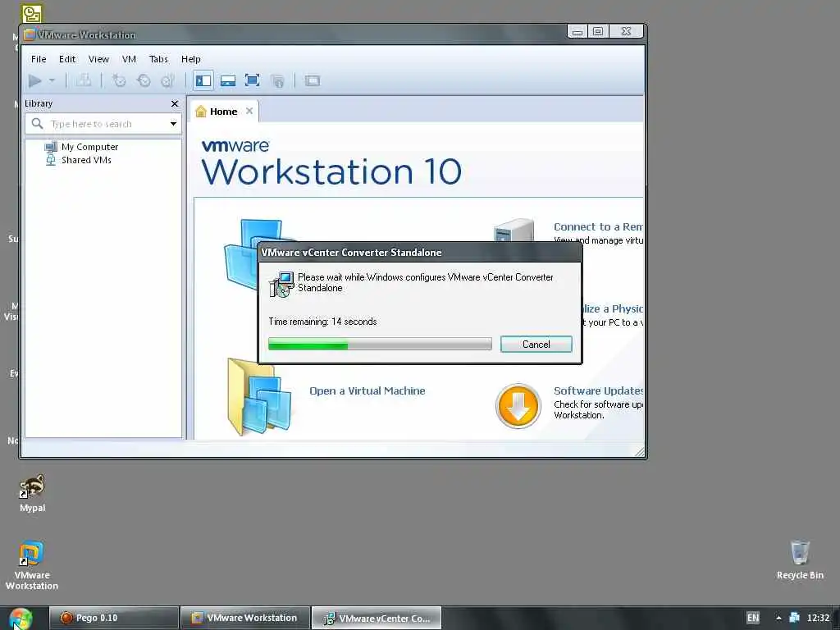Click the network tray icon

click(x=794, y=618)
